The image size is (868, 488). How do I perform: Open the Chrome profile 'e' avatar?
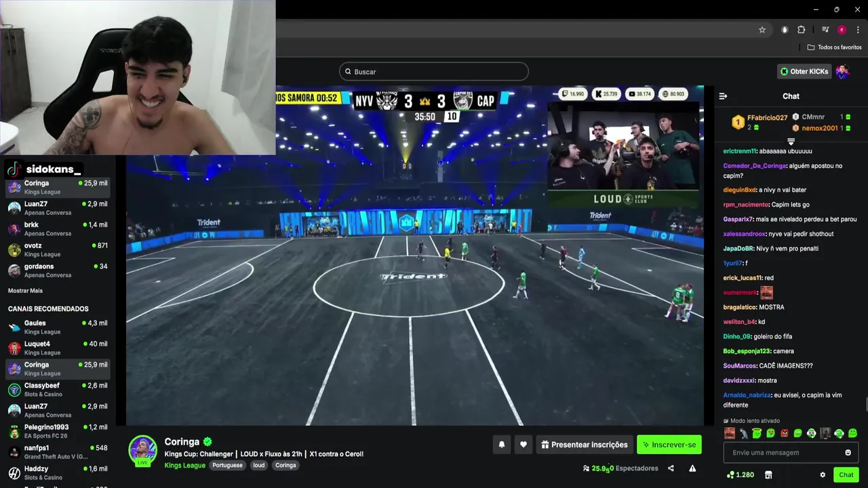[x=842, y=30]
